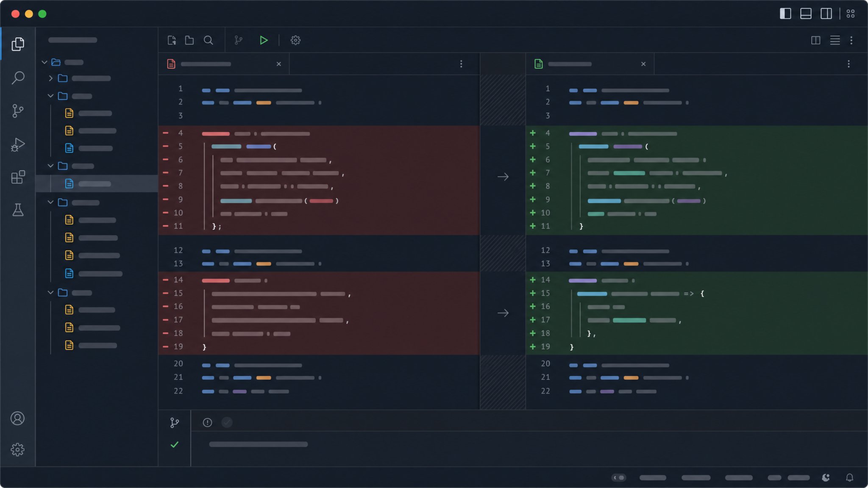Collapse the folder containing the highlighted file

coord(50,166)
